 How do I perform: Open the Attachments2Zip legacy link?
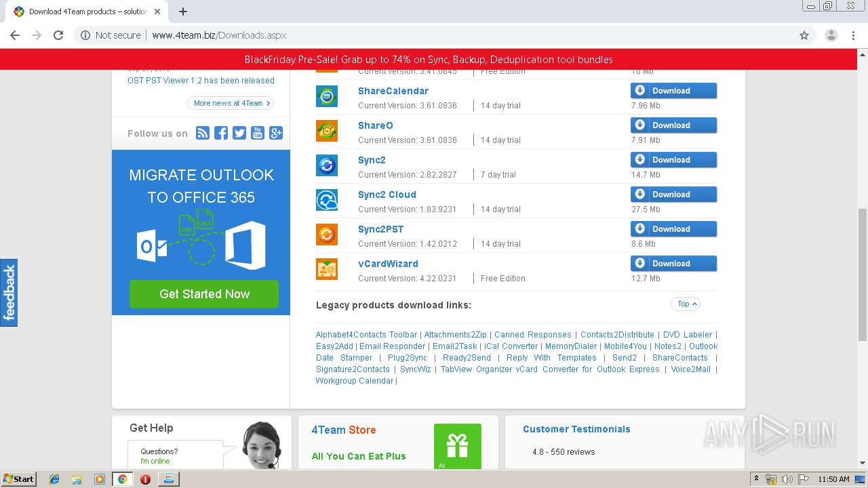click(455, 335)
